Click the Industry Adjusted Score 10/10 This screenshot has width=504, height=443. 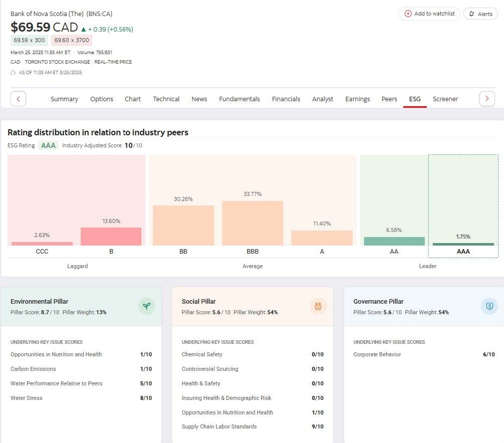coord(102,145)
